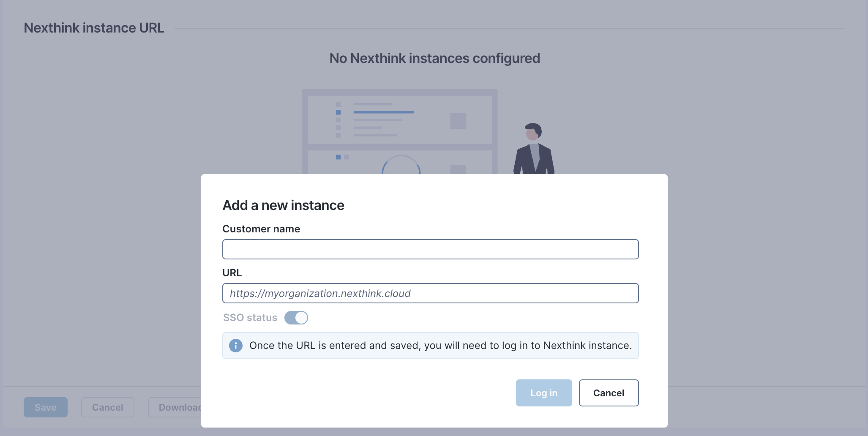Screen dimensions: 868x436
Task: Click the Save button behind the dialog
Action: coord(46,407)
